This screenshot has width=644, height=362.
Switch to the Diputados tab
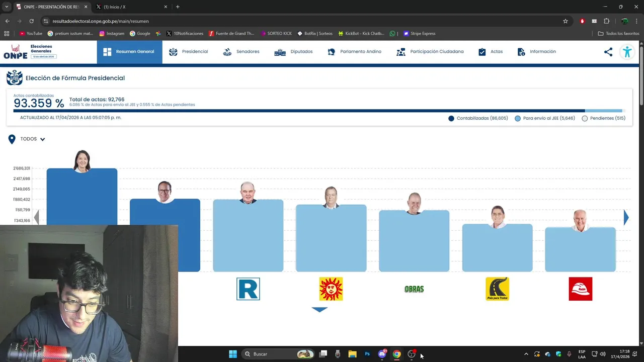(293, 52)
